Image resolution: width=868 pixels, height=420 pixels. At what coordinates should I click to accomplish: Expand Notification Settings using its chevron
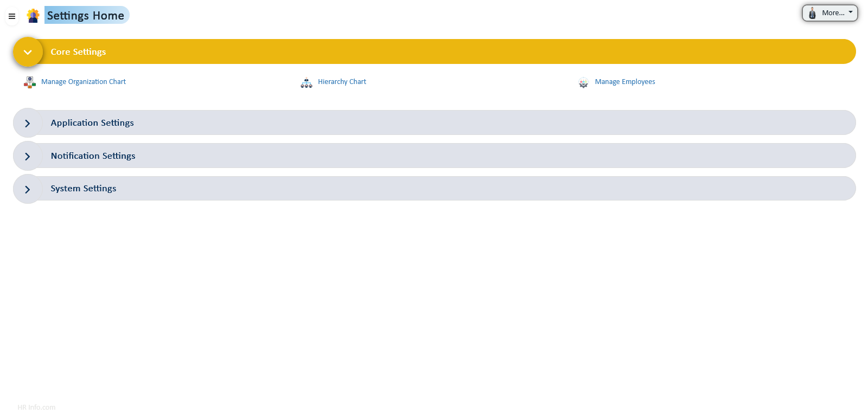point(28,157)
